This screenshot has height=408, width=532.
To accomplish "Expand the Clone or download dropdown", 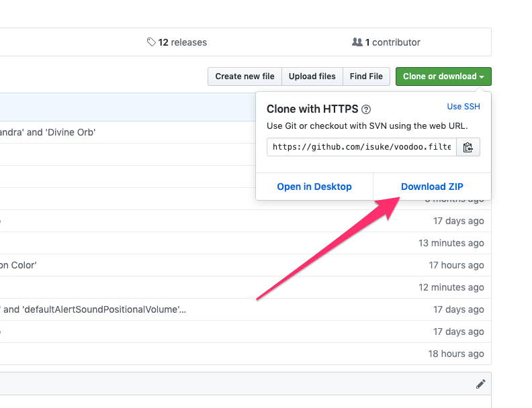I will (443, 76).
